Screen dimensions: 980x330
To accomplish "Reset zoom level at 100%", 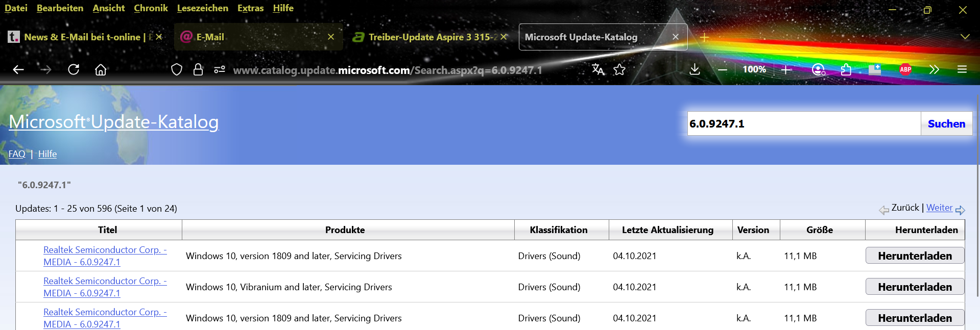I will [754, 69].
